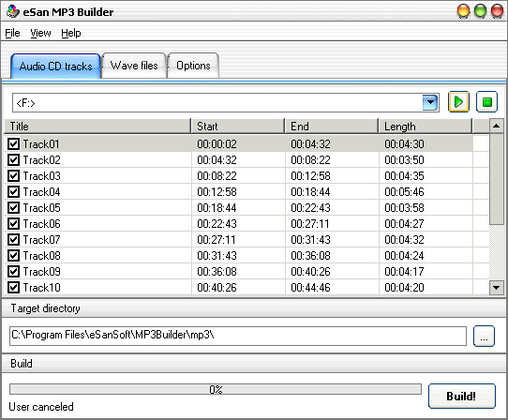This screenshot has height=420, width=508.
Task: Click Track06 length 00:04:27
Action: [404, 224]
